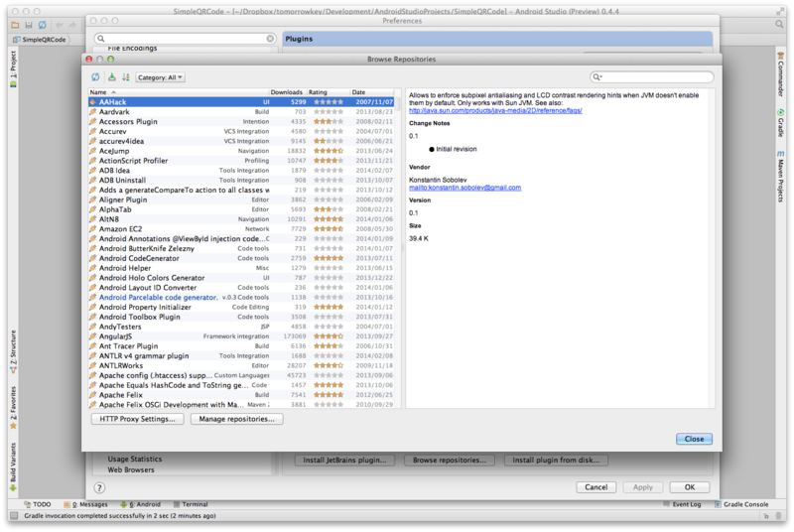Click the sort plugins toolbar icon
The height and width of the screenshot is (532, 794).
tap(126, 77)
